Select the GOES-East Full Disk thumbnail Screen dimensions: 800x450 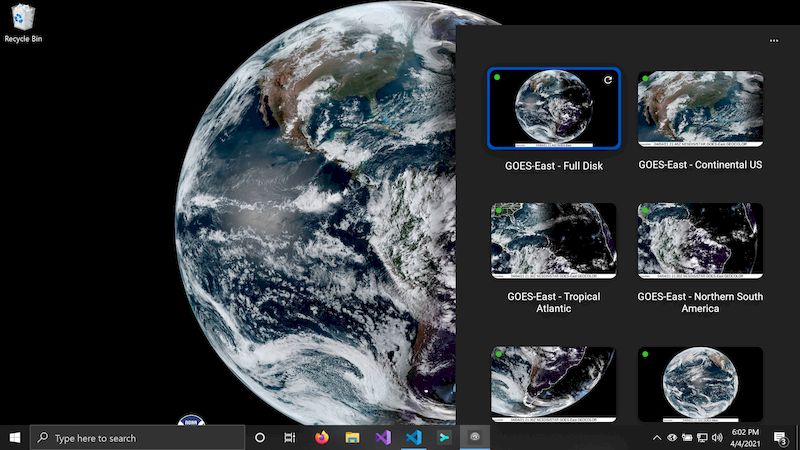(553, 109)
